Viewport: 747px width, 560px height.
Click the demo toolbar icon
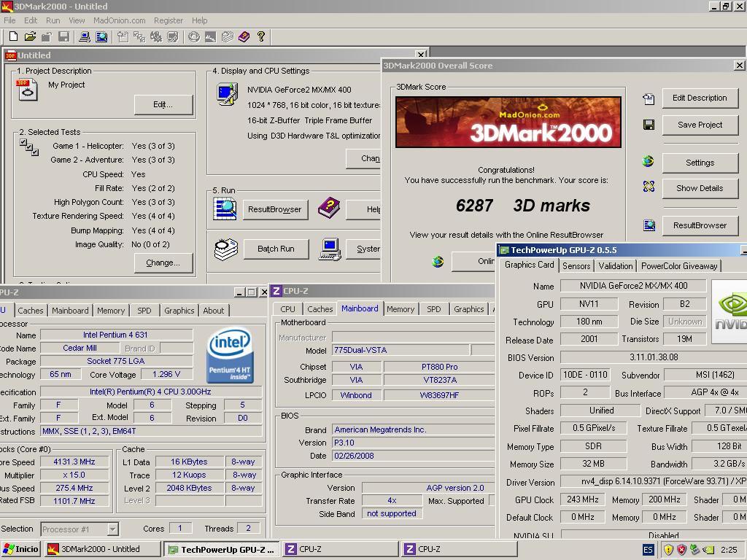pos(211,36)
